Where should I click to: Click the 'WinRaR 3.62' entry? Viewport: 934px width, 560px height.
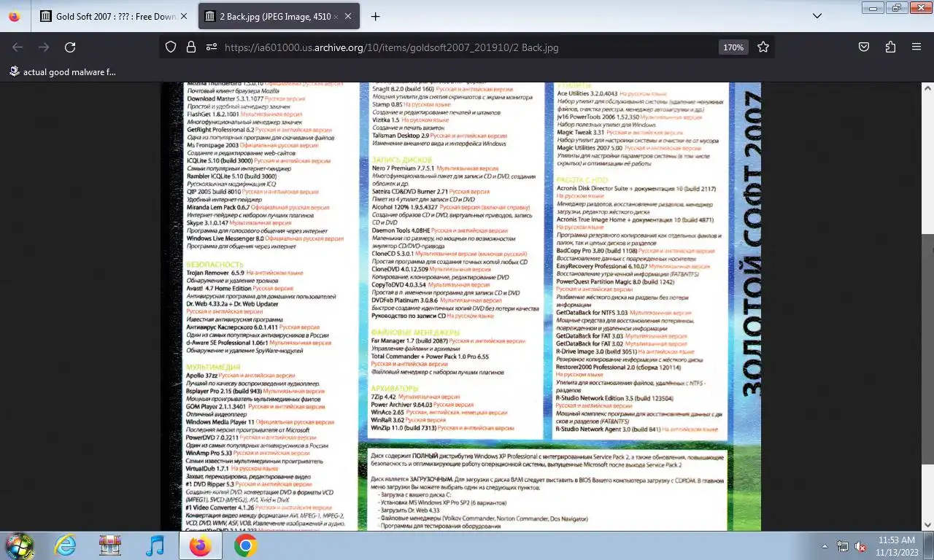[387, 420]
